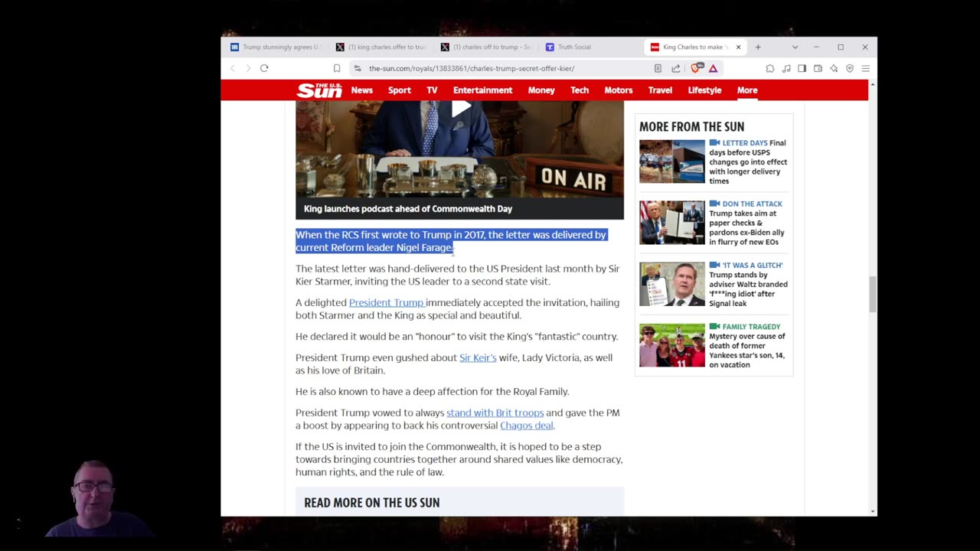The width and height of the screenshot is (980, 551).
Task: Close the King Charles tab
Action: (738, 47)
